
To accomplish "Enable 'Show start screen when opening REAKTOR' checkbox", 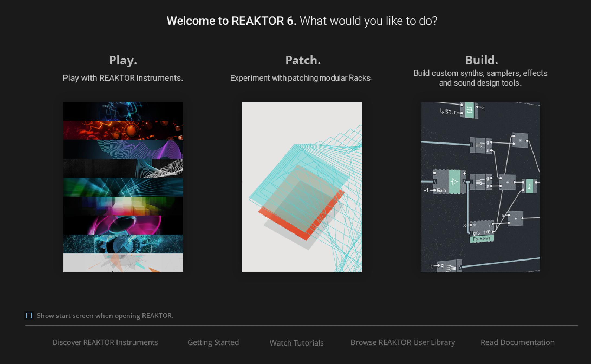I will (29, 316).
